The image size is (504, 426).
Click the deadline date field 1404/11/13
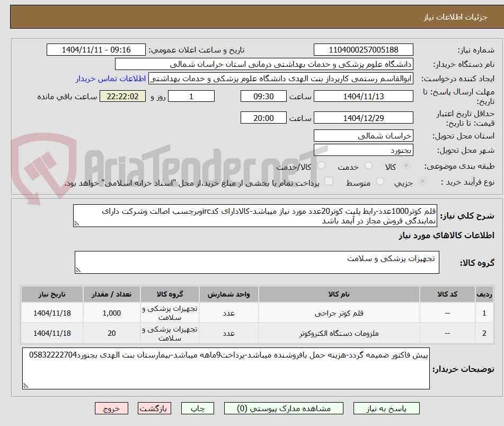coord(363,96)
